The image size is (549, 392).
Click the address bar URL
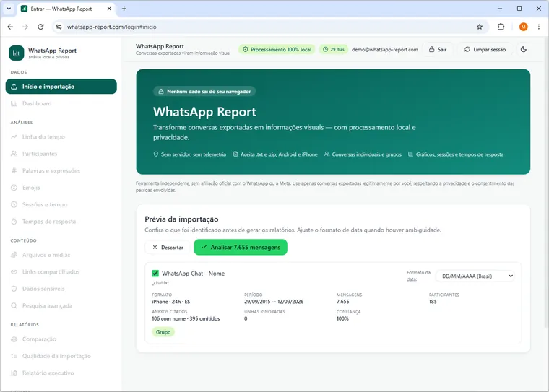pos(112,27)
